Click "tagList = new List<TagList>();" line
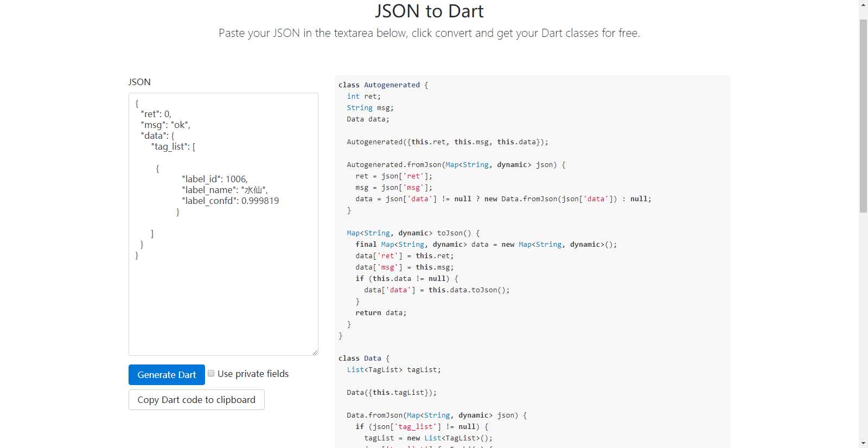This screenshot has height=448, width=868. tap(428, 438)
